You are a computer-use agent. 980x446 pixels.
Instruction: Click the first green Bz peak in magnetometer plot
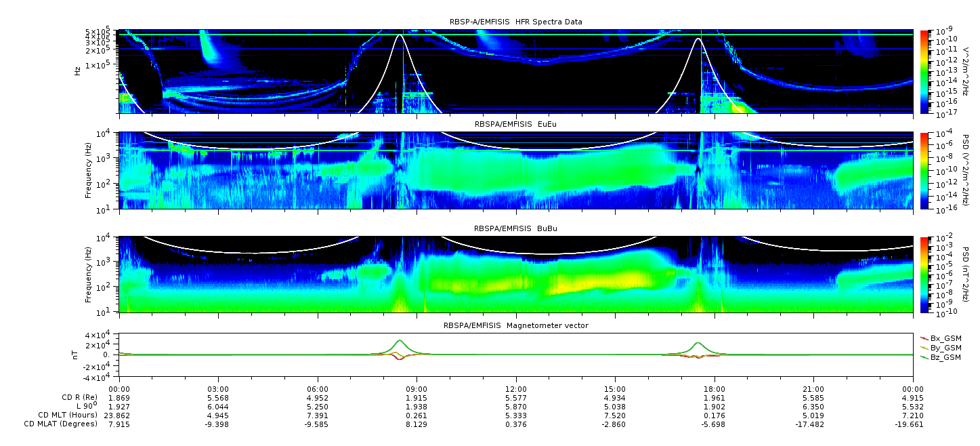click(400, 341)
